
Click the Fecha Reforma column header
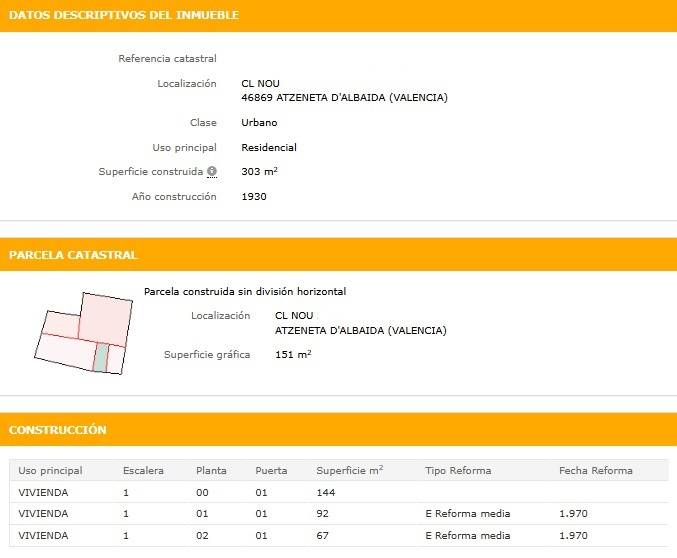click(x=595, y=470)
